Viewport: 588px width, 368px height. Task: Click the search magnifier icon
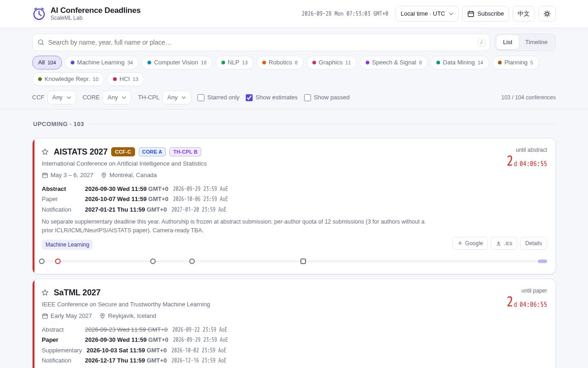point(41,42)
